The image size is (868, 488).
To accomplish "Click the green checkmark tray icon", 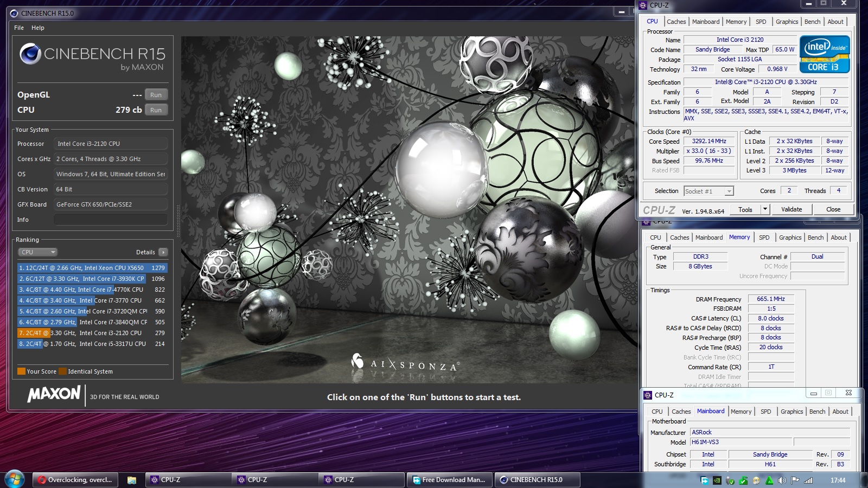I will point(743,480).
